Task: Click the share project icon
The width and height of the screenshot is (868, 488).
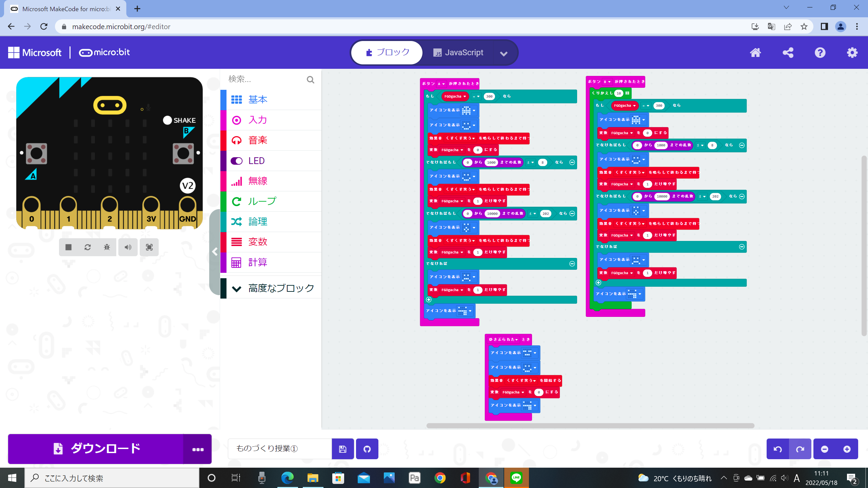Action: (788, 53)
